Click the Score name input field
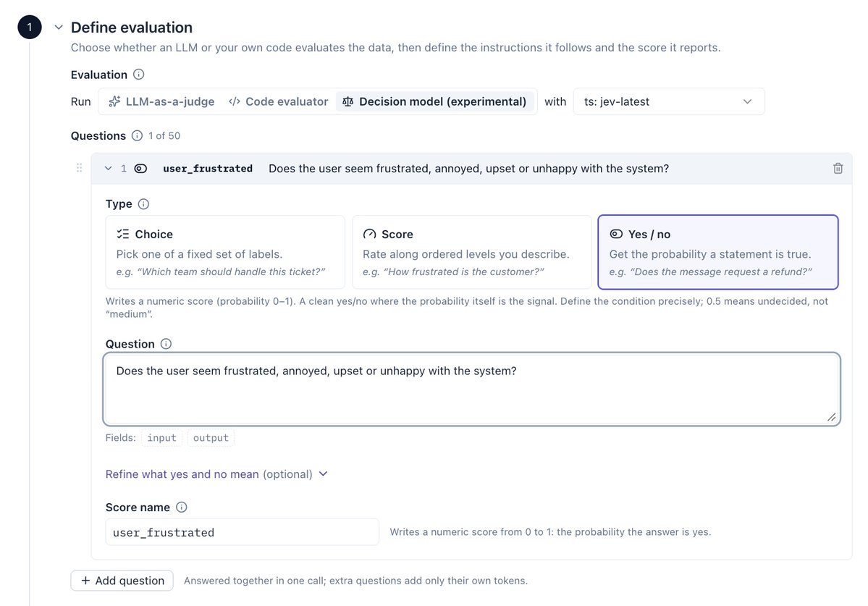Screen dimensions: 868x606 (243, 532)
